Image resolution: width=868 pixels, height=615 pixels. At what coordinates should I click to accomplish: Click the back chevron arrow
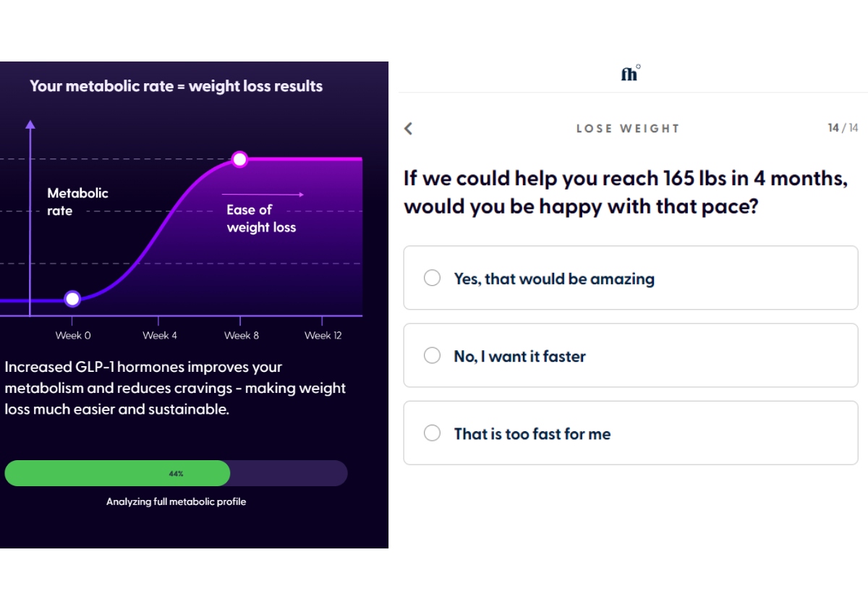coord(408,128)
